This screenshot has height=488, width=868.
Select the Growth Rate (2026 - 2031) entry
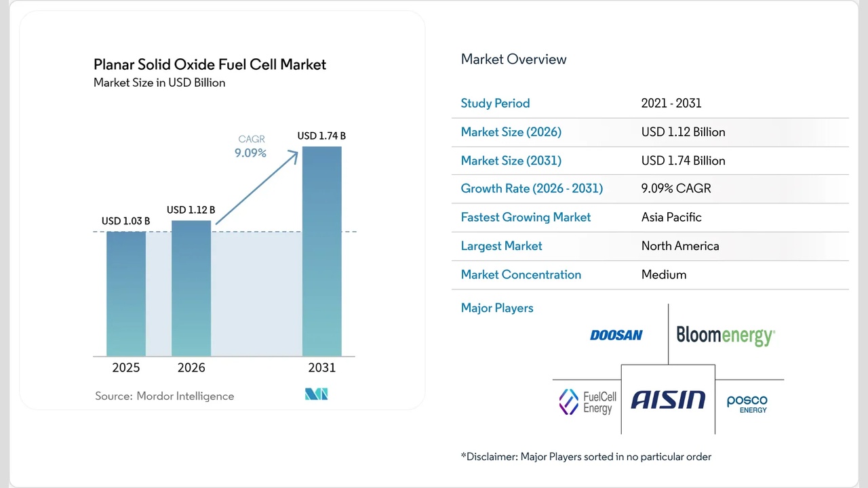click(532, 188)
